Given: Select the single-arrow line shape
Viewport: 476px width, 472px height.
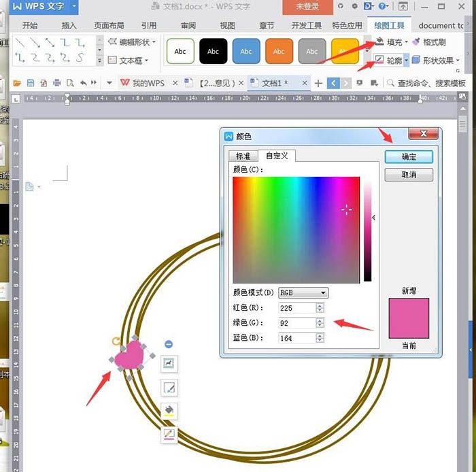Looking at the screenshot, I should point(35,43).
